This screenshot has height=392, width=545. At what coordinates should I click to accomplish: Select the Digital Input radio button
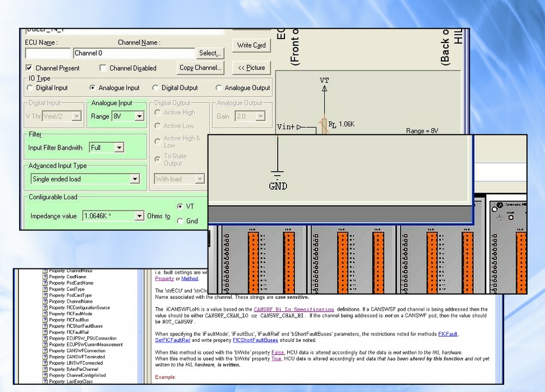pyautogui.click(x=29, y=88)
